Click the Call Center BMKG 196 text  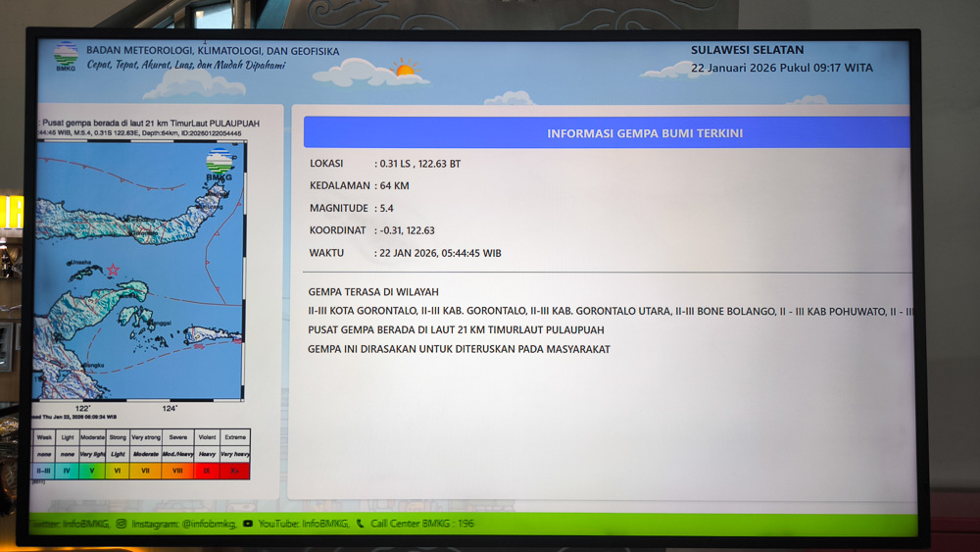[421, 524]
